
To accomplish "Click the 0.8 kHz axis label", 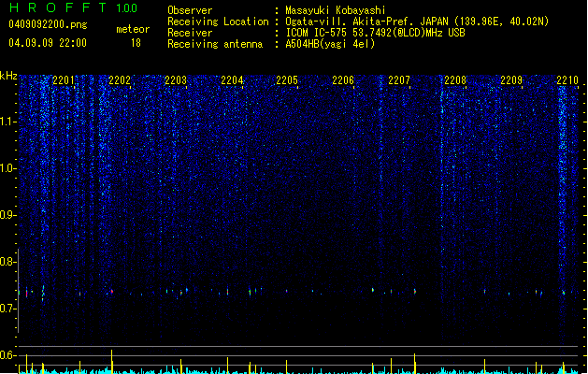I will click(x=7, y=262).
